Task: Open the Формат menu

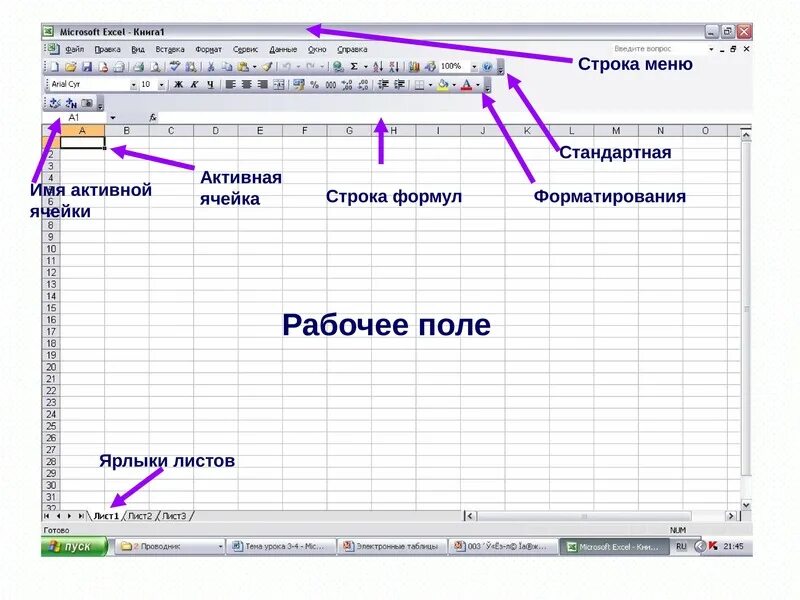Action: click(208, 49)
